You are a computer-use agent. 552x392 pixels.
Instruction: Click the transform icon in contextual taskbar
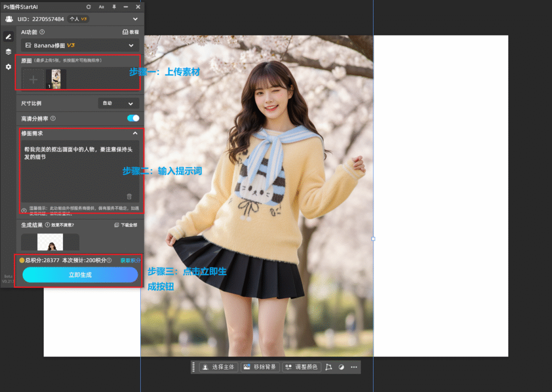pos(329,367)
